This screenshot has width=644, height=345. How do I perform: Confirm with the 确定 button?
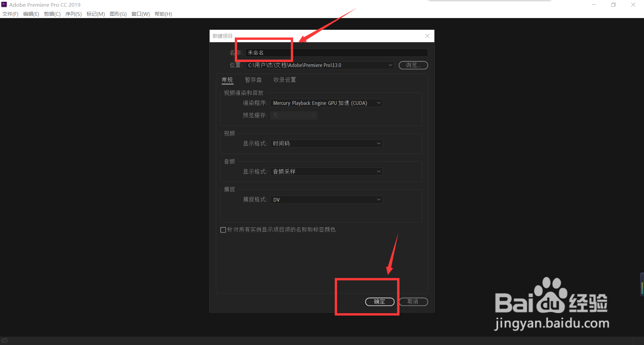(x=380, y=301)
